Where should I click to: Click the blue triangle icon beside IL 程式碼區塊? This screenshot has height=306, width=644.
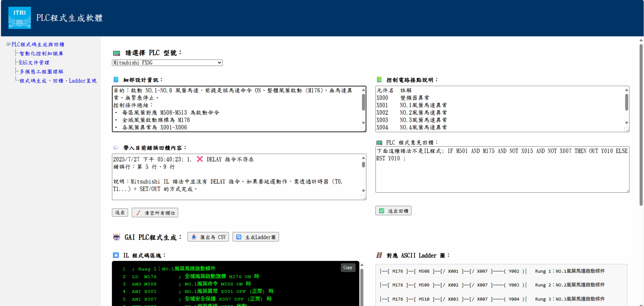point(116,255)
